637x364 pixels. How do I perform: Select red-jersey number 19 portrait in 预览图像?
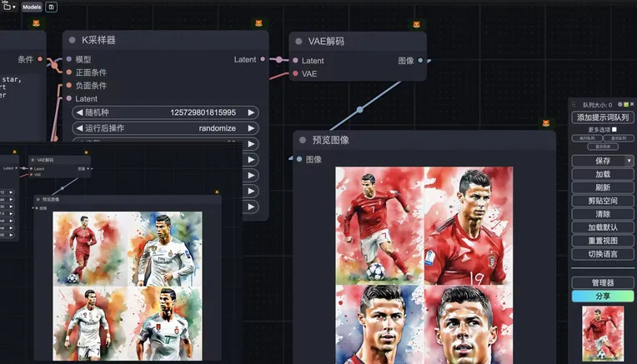[x=469, y=226]
